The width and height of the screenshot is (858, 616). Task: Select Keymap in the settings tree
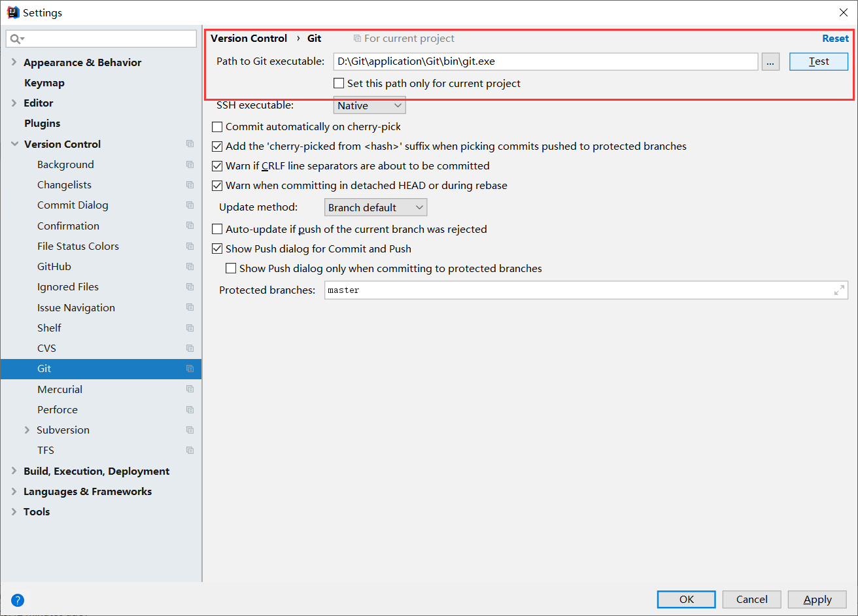pyautogui.click(x=44, y=82)
